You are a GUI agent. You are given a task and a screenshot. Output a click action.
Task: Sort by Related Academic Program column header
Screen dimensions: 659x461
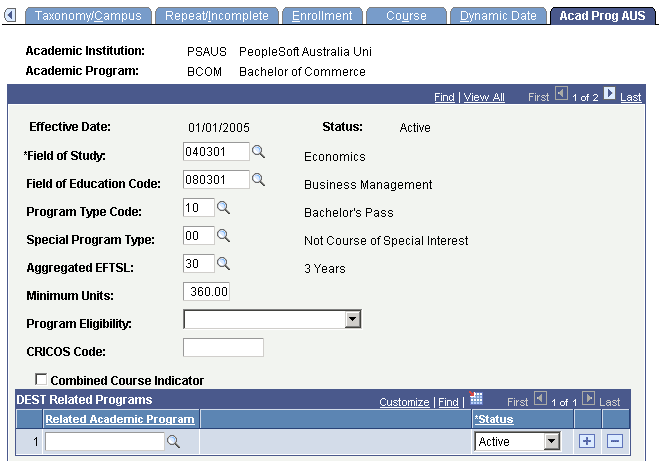120,419
